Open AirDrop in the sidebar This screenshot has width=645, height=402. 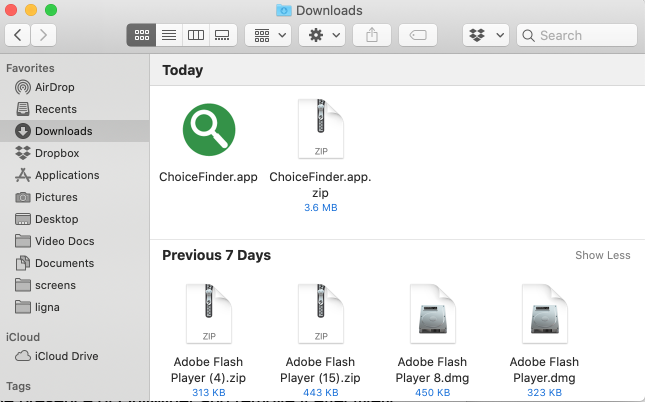(54, 87)
